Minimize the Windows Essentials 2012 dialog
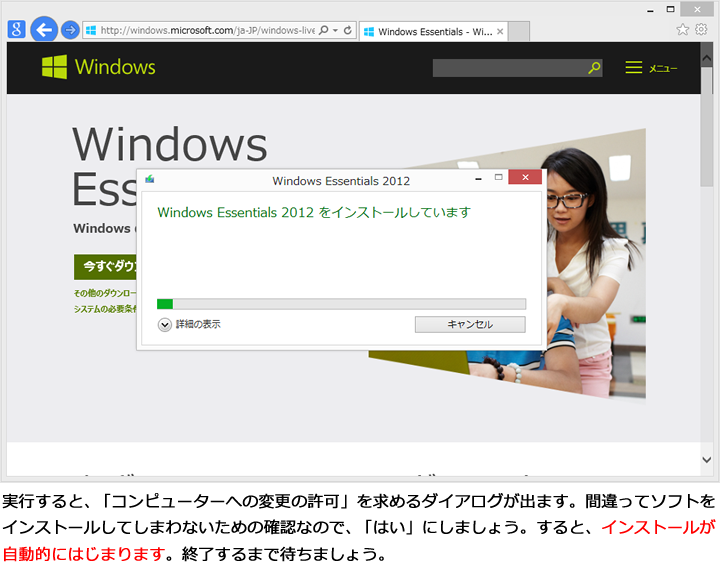 tap(478, 178)
